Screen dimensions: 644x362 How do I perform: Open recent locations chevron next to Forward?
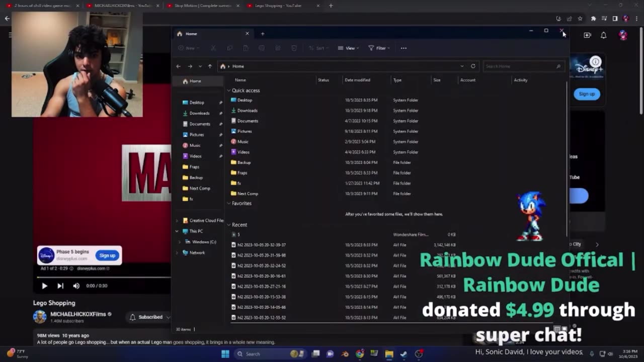[x=200, y=66]
